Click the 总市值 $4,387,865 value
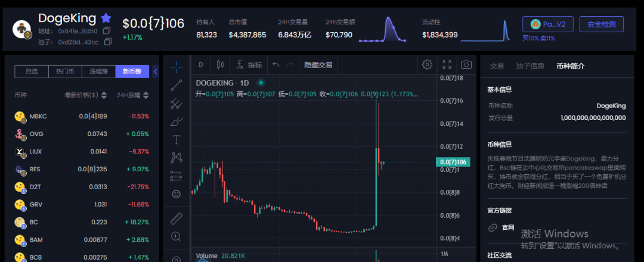This screenshot has width=644, height=262. click(247, 35)
